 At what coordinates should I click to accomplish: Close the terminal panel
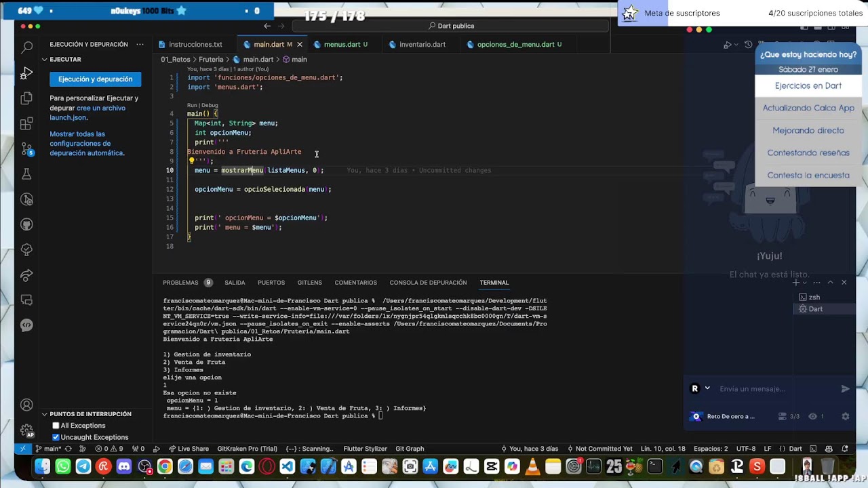[844, 283]
